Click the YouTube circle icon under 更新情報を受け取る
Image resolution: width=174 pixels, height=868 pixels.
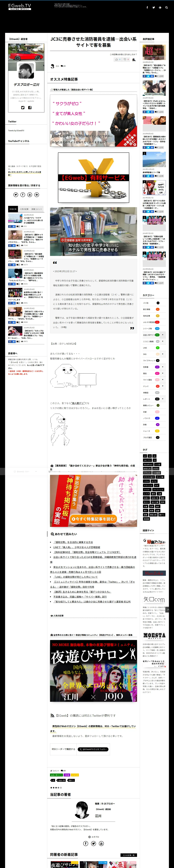pos(30,194)
